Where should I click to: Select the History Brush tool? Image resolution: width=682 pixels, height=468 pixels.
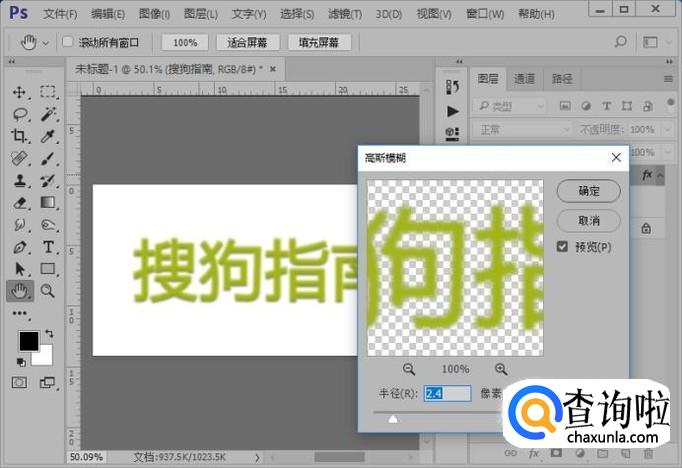tap(48, 181)
